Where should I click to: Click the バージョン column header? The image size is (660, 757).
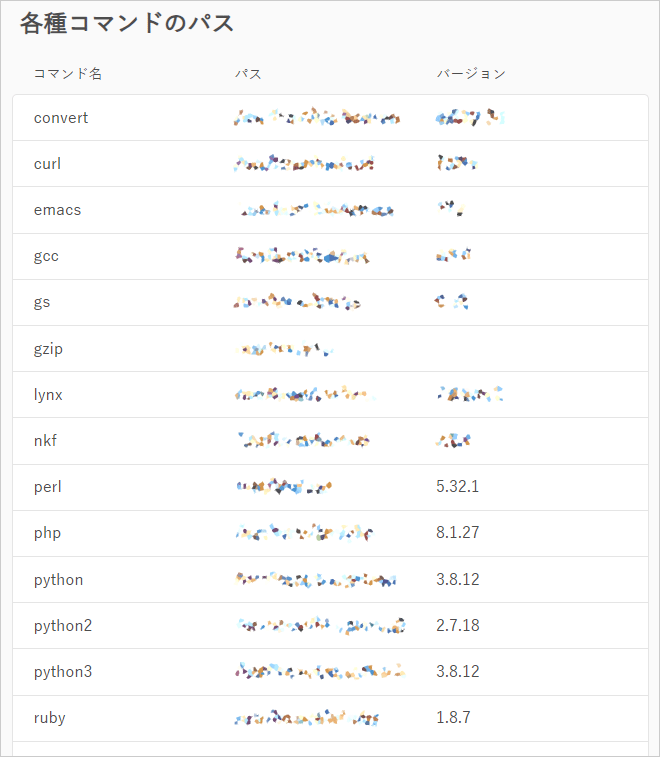pyautogui.click(x=471, y=74)
